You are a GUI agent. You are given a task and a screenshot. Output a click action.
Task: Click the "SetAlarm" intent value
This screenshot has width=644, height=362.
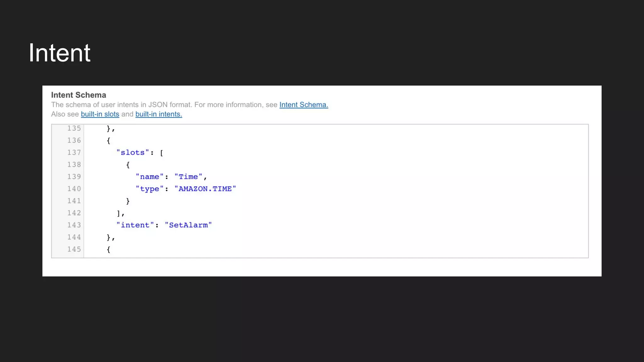coord(188,225)
